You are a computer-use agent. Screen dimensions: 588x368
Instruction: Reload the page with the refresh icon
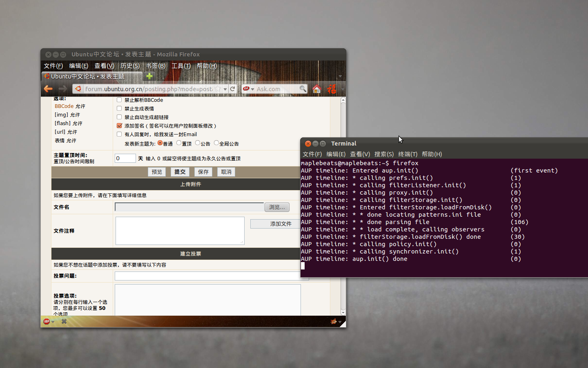(232, 89)
